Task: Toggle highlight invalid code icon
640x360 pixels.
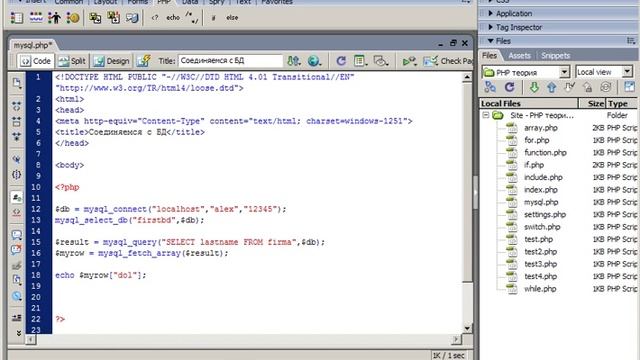Action: pos(17,212)
